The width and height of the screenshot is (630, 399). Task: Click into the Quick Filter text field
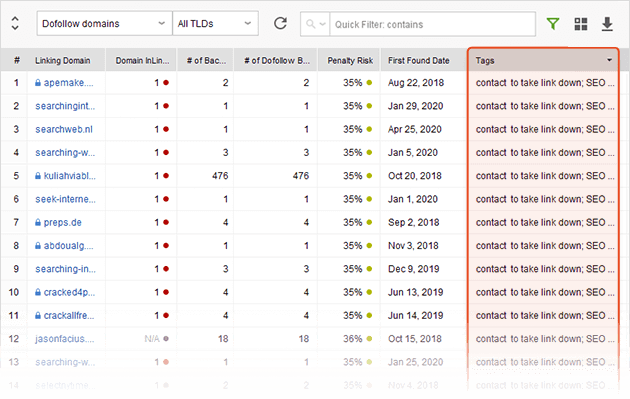coord(432,24)
